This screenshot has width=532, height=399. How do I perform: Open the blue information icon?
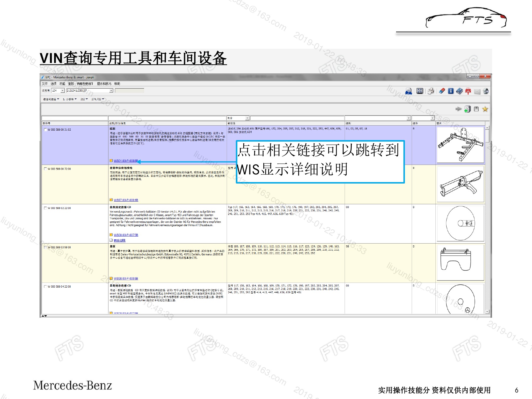[x=451, y=91]
